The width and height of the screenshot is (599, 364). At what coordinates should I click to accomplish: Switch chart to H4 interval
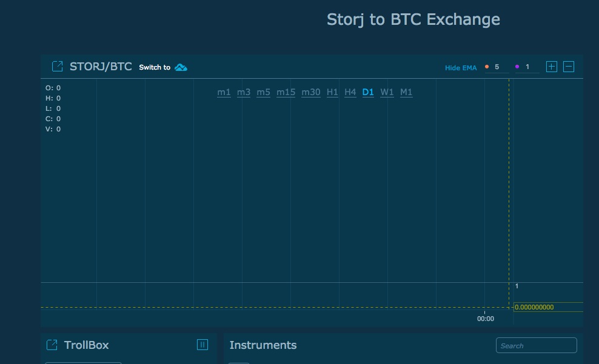(x=350, y=92)
